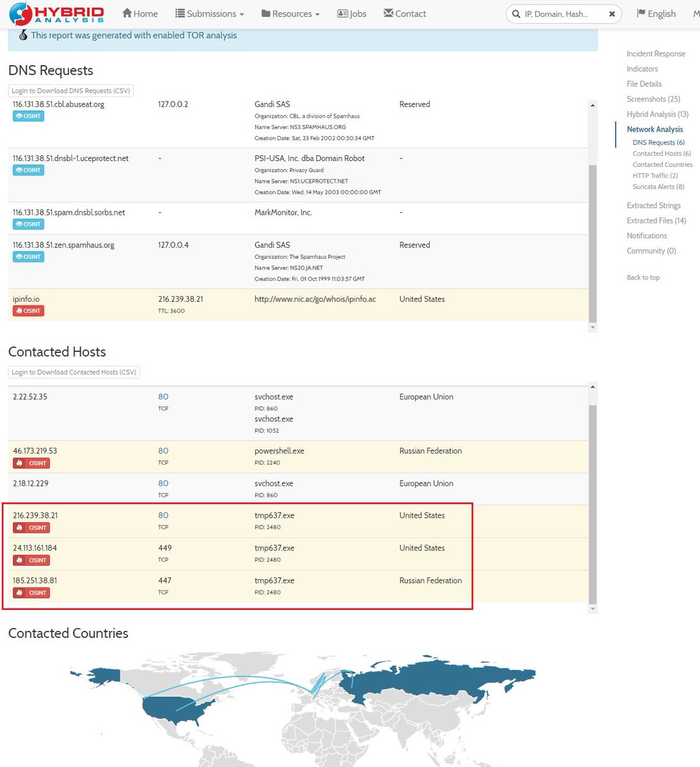Jump to Suricata Alerts (8) subsection
This screenshot has height=767, width=700.
[658, 187]
